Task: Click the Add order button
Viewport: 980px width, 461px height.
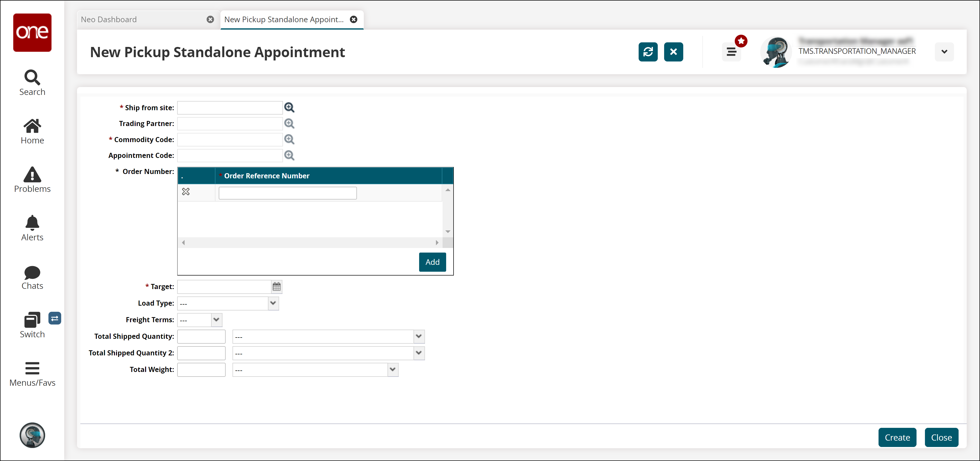Action: [x=432, y=262]
